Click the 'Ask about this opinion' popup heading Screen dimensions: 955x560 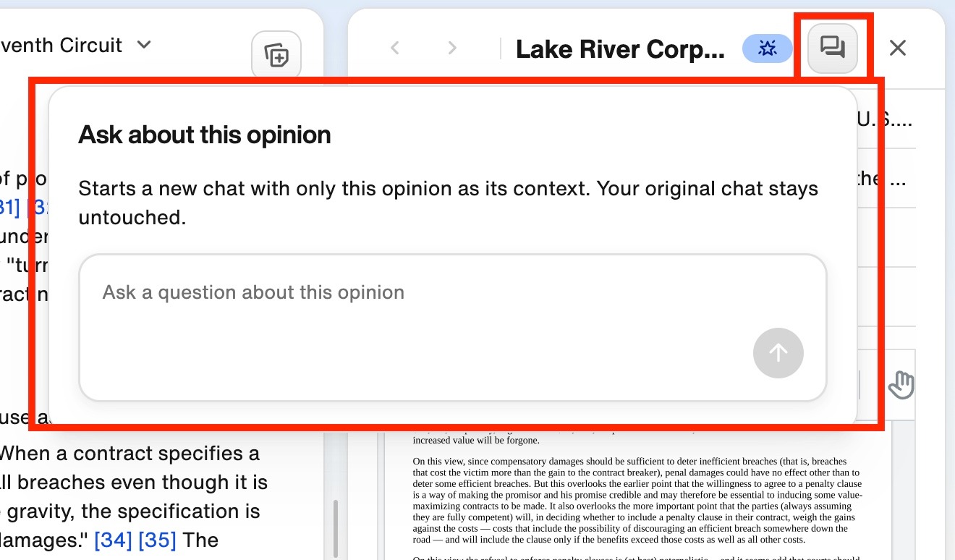click(x=205, y=135)
